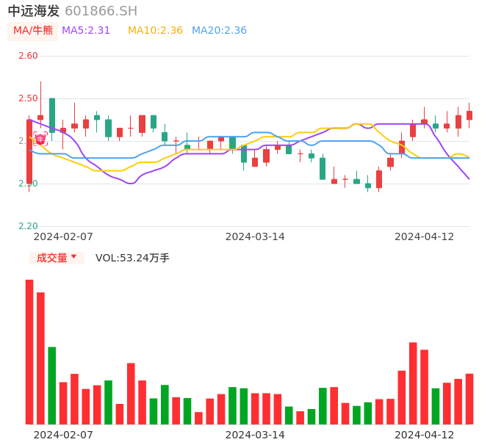Toggle the MA20 line legend

tap(219, 31)
